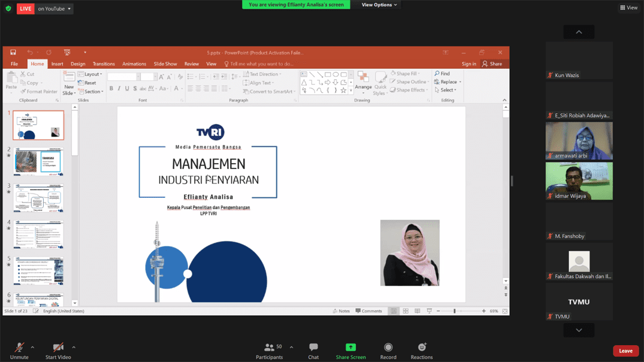Select slide 2 thumbnail
Viewport: 644px width, 362px height.
tap(38, 161)
